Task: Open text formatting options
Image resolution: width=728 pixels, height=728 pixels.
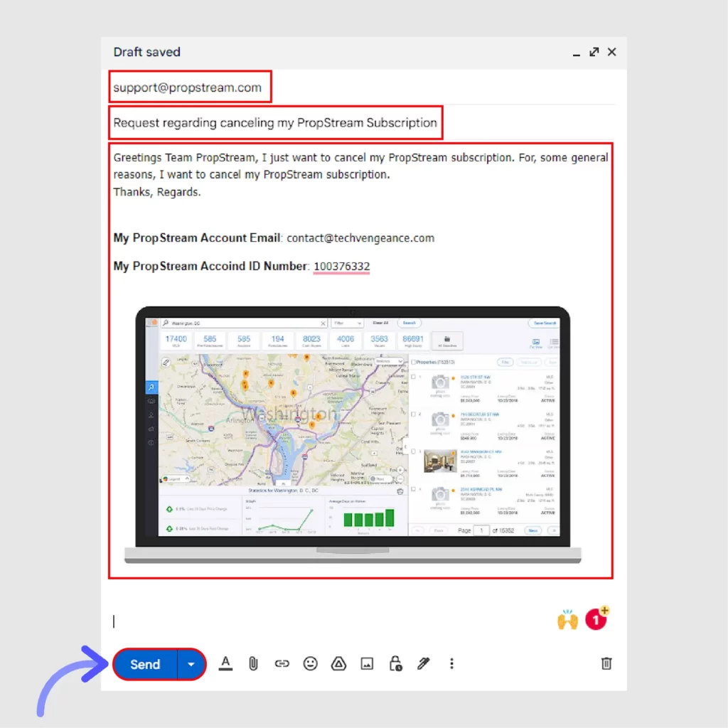Action: coord(225,663)
